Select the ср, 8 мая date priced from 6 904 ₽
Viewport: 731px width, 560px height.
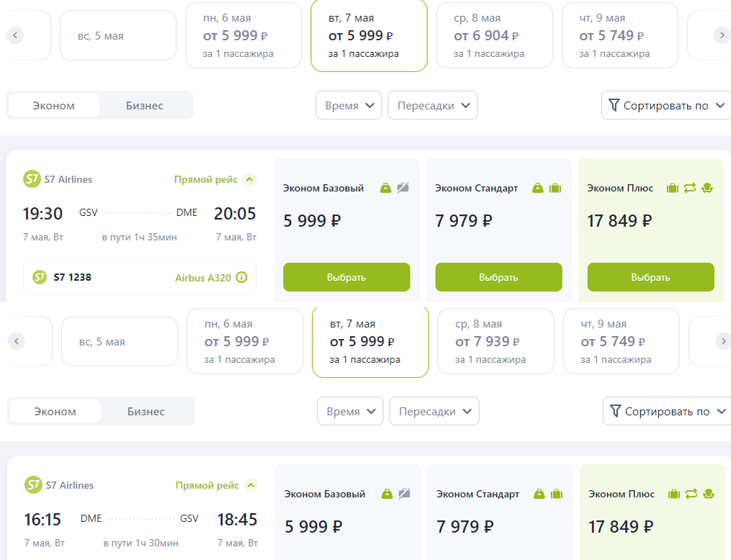pos(494,35)
